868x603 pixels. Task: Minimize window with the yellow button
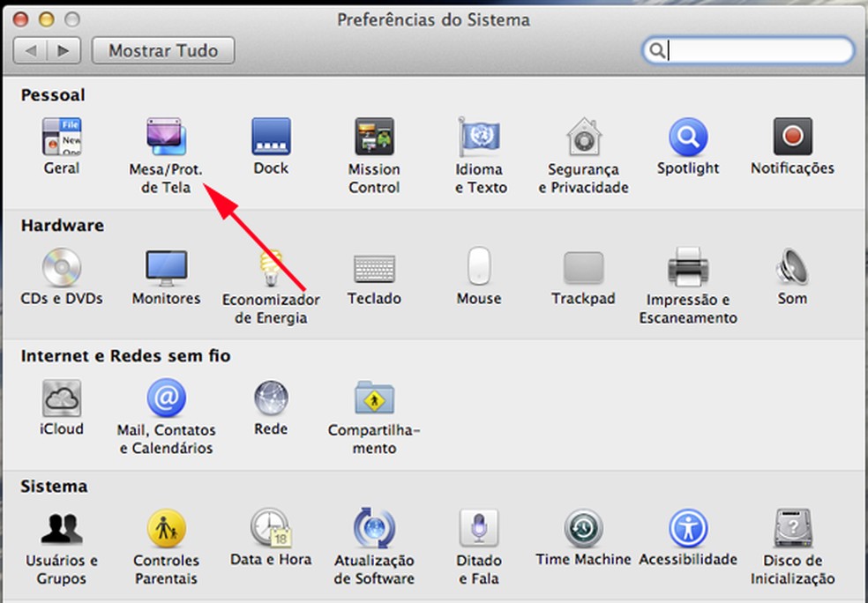pyautogui.click(x=47, y=20)
